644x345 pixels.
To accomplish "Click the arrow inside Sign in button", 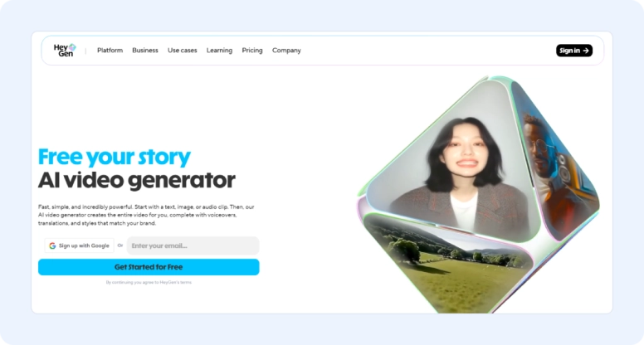I will [586, 51].
